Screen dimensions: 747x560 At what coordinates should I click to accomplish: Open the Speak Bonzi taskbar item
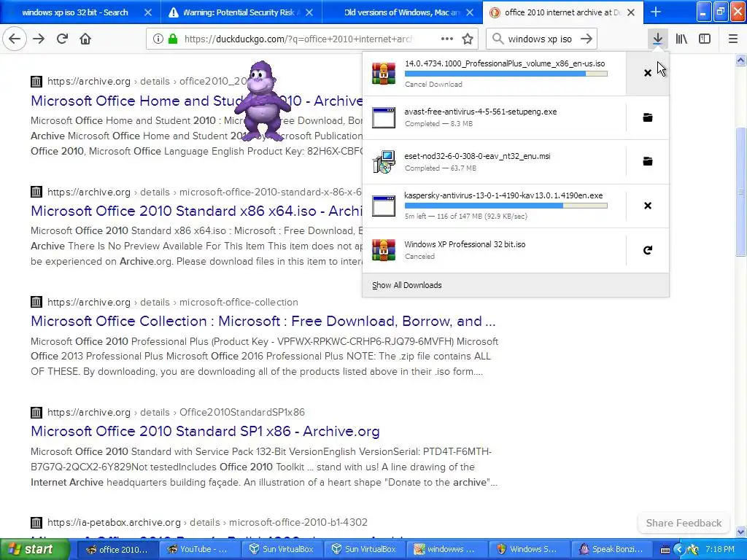coord(611,549)
